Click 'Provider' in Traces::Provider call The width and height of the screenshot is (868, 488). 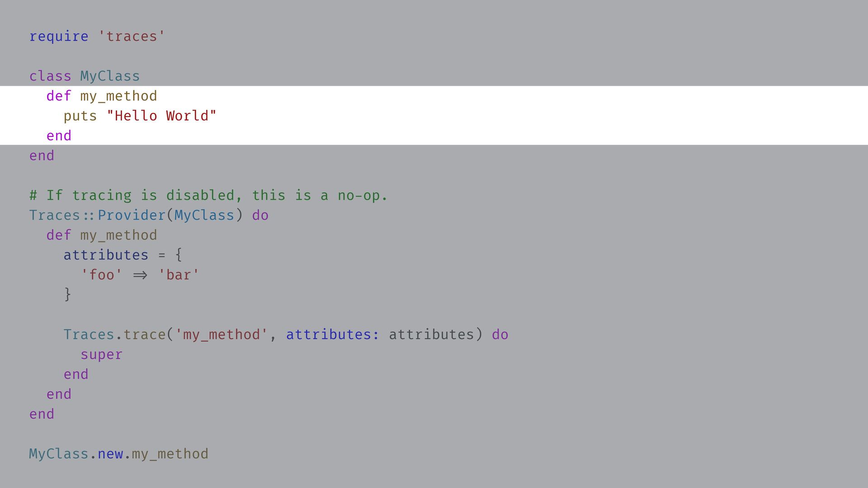(132, 215)
